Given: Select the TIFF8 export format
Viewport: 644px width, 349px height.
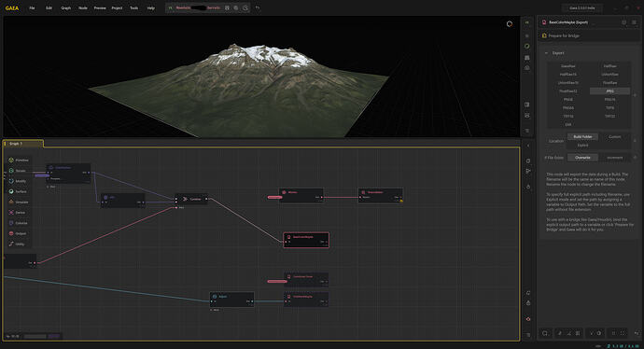Looking at the screenshot, I should tap(609, 108).
